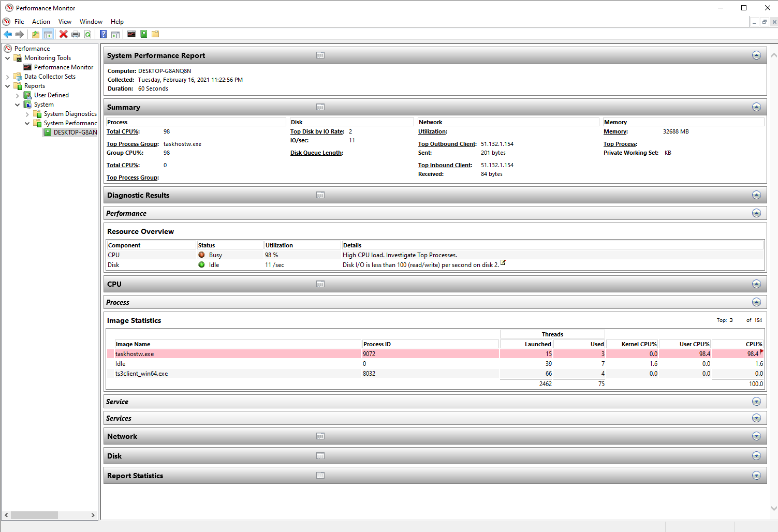Click the Image Name column header
The width and height of the screenshot is (778, 532).
click(238, 344)
